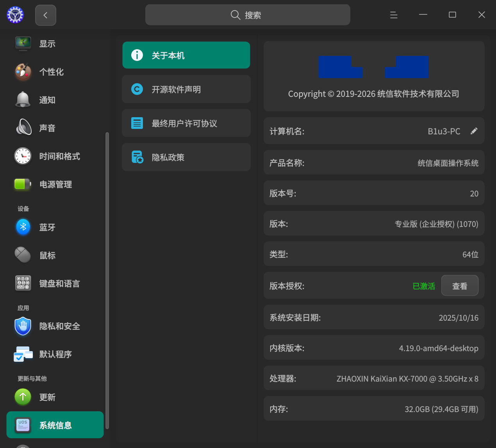Click the System Info UOS icon

(x=23, y=425)
